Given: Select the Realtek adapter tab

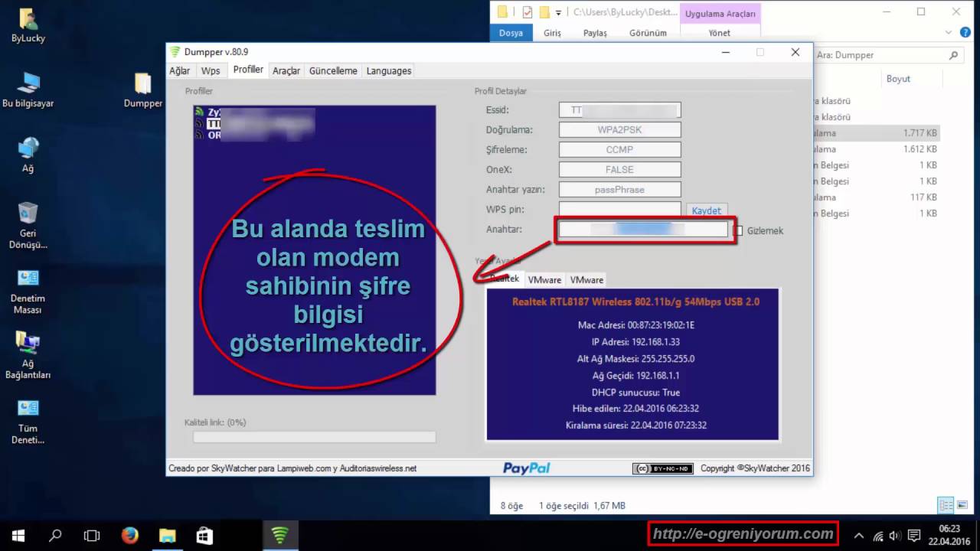Looking at the screenshot, I should [505, 279].
